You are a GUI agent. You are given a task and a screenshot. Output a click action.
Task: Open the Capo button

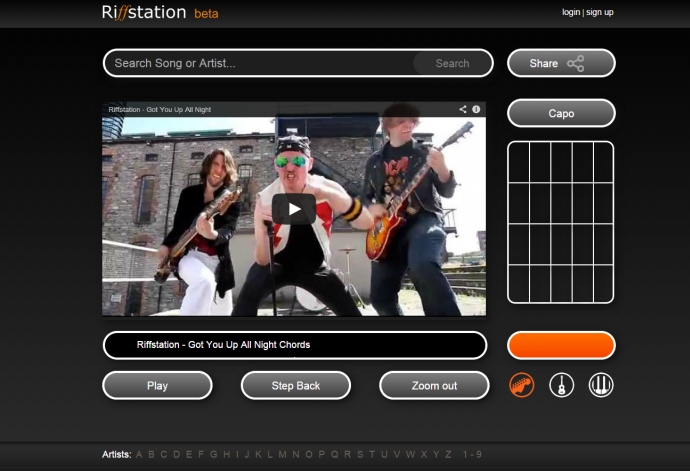pyautogui.click(x=561, y=114)
